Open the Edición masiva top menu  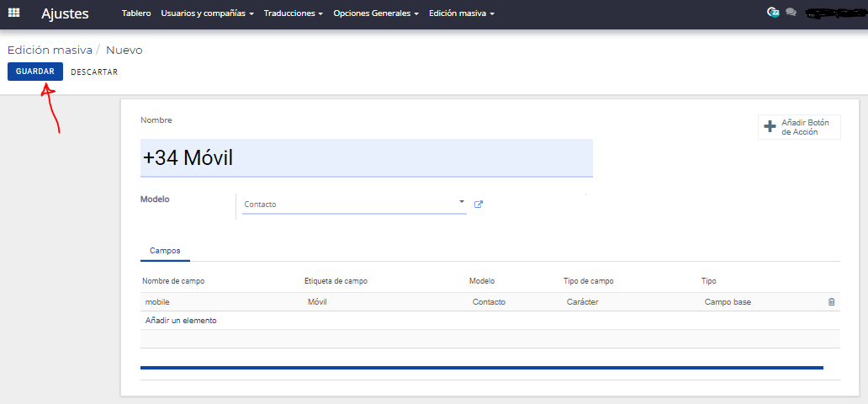click(462, 13)
